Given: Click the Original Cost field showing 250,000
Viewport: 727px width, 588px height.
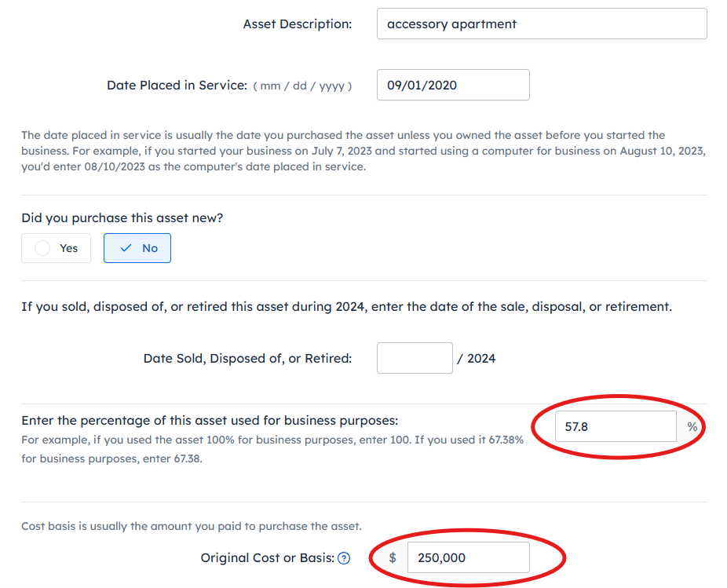Looking at the screenshot, I should click(468, 558).
